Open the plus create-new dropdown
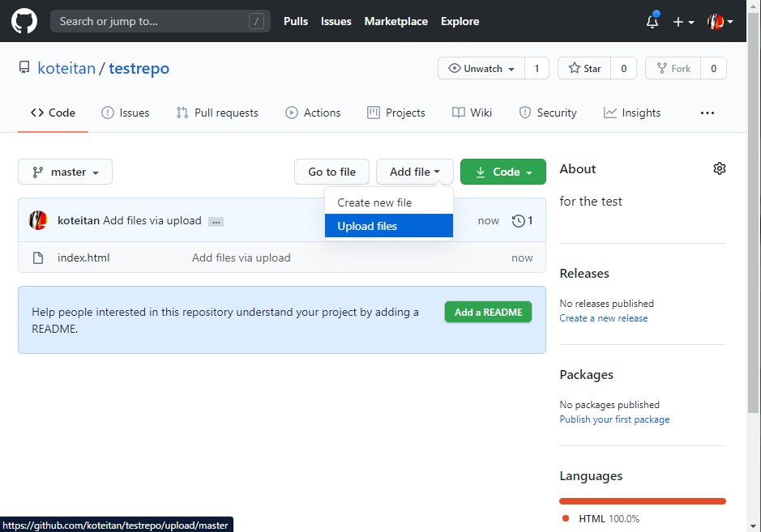Image resolution: width=761 pixels, height=532 pixels. point(683,22)
